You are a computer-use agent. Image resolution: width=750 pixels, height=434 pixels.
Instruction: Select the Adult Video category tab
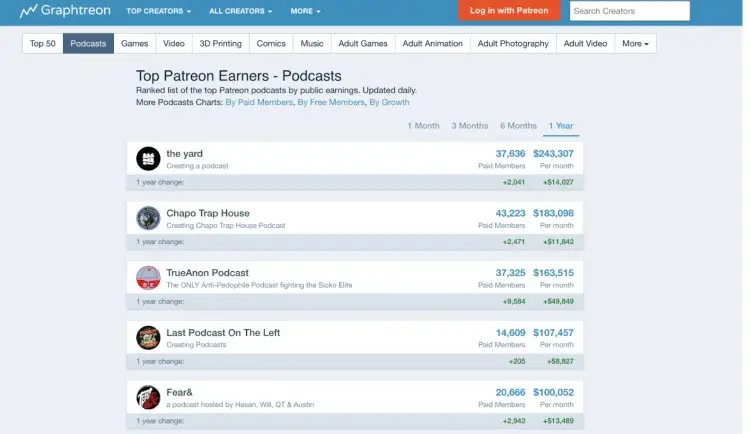point(585,44)
